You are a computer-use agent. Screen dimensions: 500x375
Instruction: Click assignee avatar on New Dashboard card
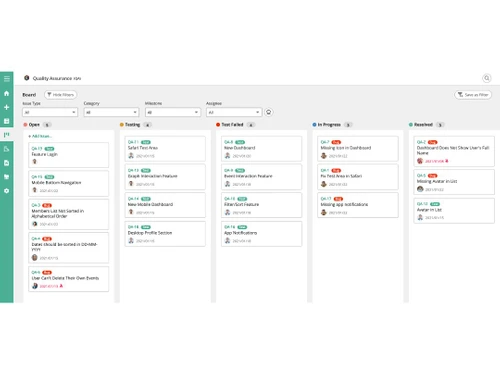pyautogui.click(x=227, y=155)
